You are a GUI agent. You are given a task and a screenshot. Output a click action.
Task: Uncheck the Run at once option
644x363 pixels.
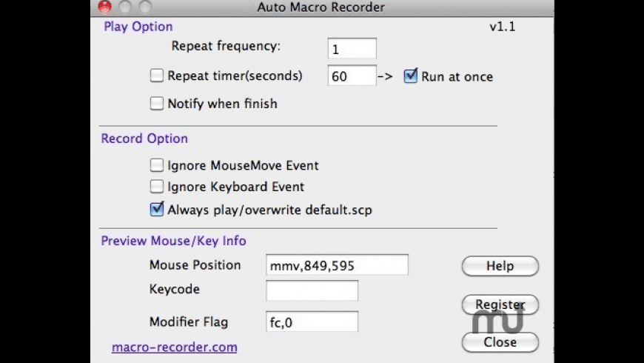coord(411,76)
